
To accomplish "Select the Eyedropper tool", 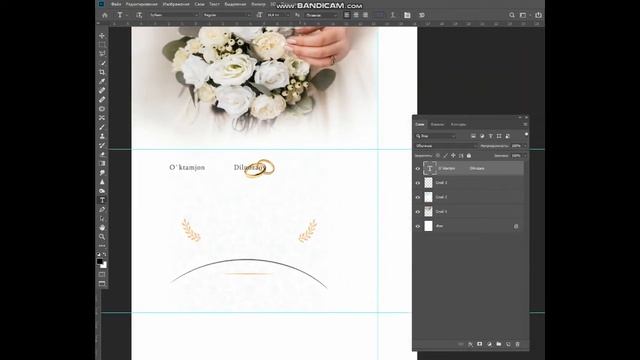I will 102,81.
